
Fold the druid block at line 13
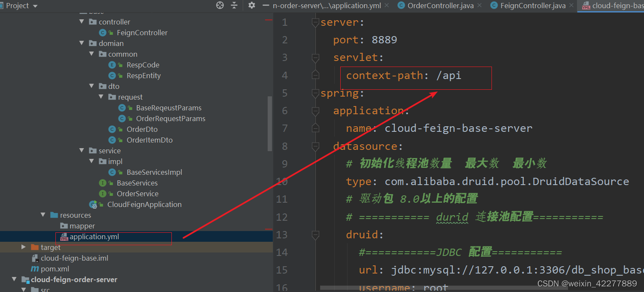coord(316,235)
